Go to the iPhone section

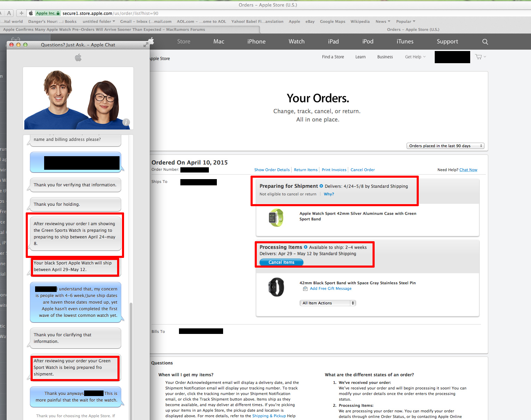coord(256,42)
